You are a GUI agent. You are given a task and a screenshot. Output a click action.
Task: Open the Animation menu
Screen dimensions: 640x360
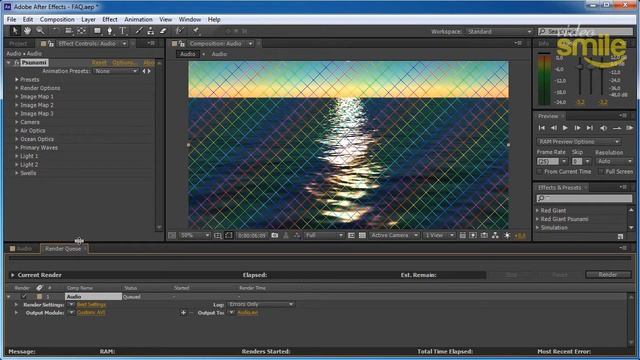pyautogui.click(x=138, y=19)
